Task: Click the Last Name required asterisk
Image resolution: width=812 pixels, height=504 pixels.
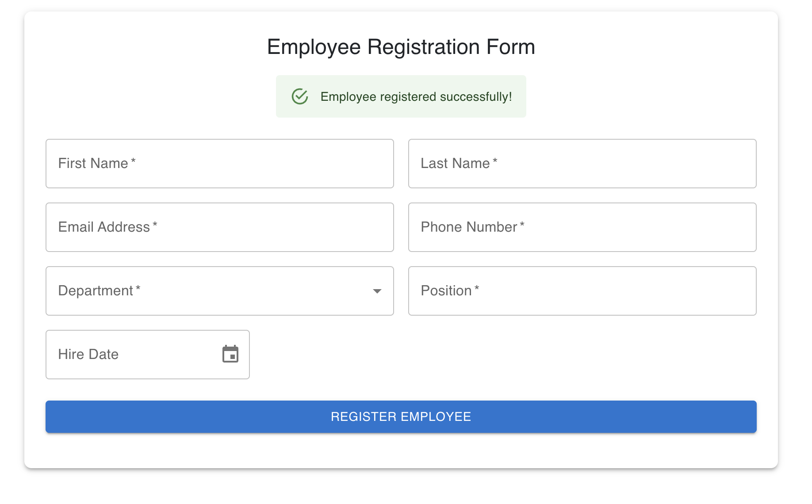Action: [x=495, y=161]
